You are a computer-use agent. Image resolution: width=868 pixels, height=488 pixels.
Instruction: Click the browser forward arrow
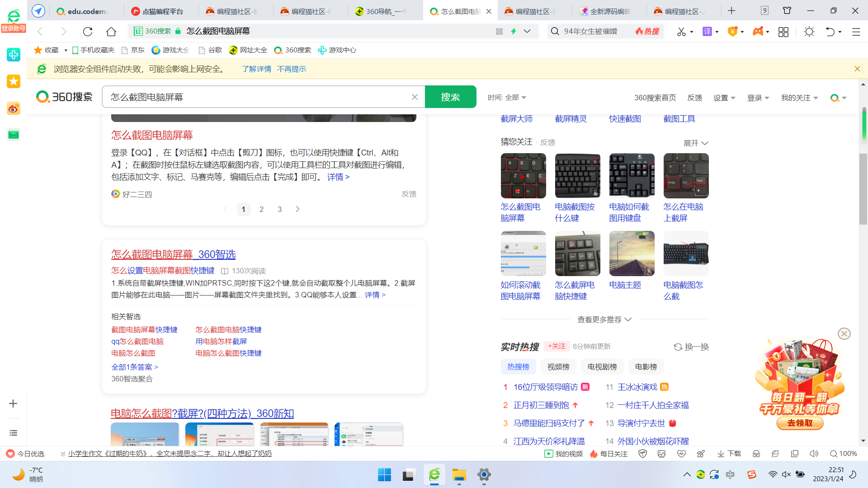point(64,31)
